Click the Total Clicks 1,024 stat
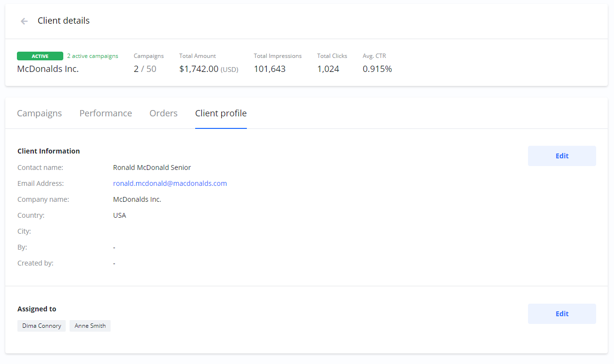This screenshot has width=614, height=364. click(x=328, y=69)
